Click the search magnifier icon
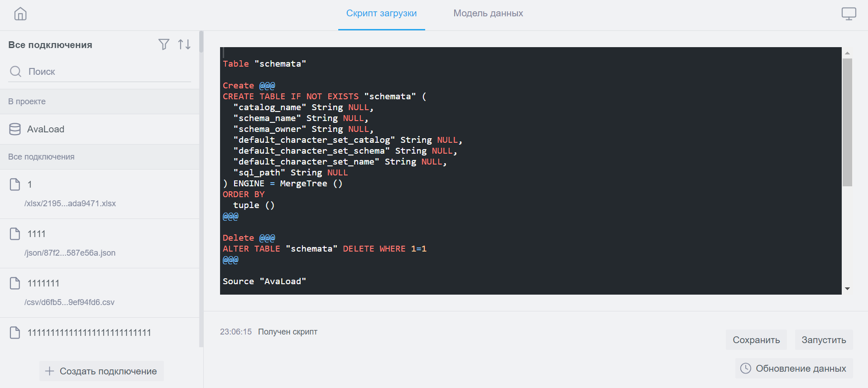868x388 pixels. (16, 72)
